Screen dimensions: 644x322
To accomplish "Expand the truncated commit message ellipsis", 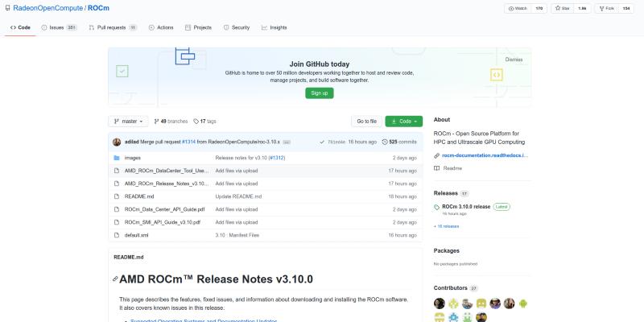I will pyautogui.click(x=286, y=142).
